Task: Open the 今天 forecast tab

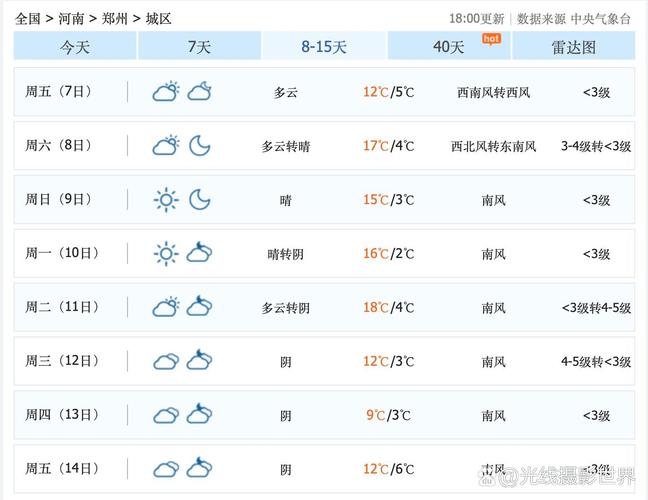Action: tap(75, 46)
